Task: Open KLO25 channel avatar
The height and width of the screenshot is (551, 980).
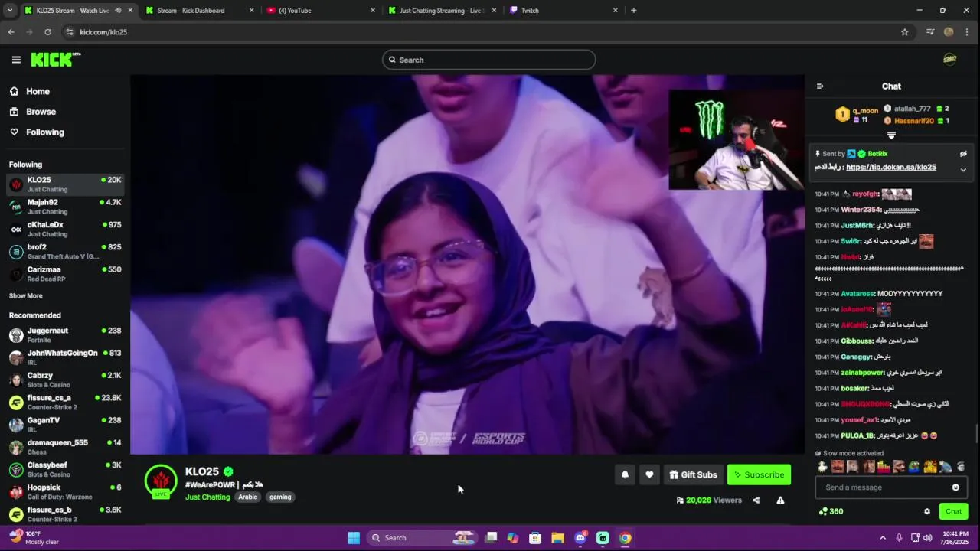Action: click(161, 481)
